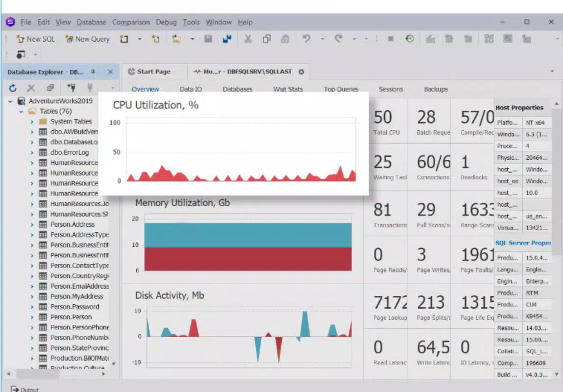
Task: Click the Total CPU value 50
Action: (383, 118)
